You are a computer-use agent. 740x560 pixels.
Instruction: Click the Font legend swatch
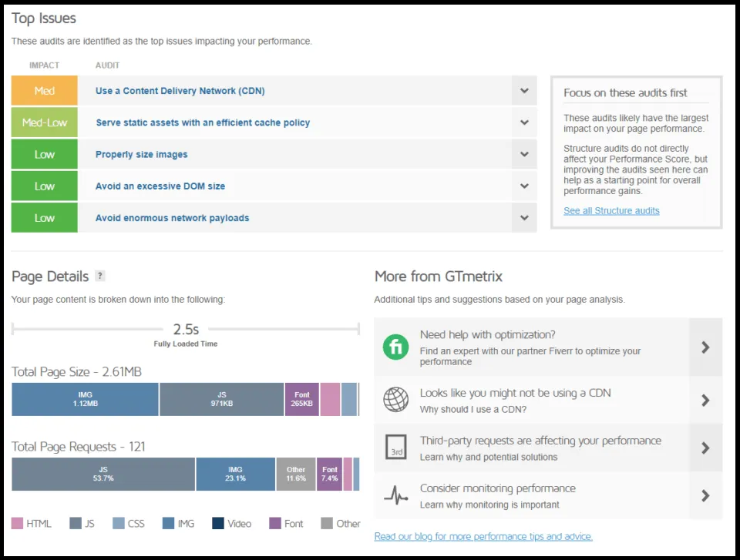tap(275, 523)
